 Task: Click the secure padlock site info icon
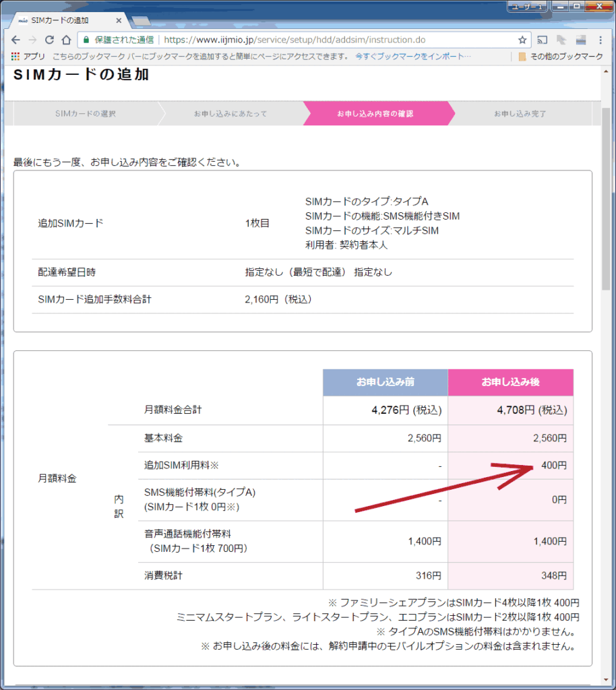pos(86,40)
